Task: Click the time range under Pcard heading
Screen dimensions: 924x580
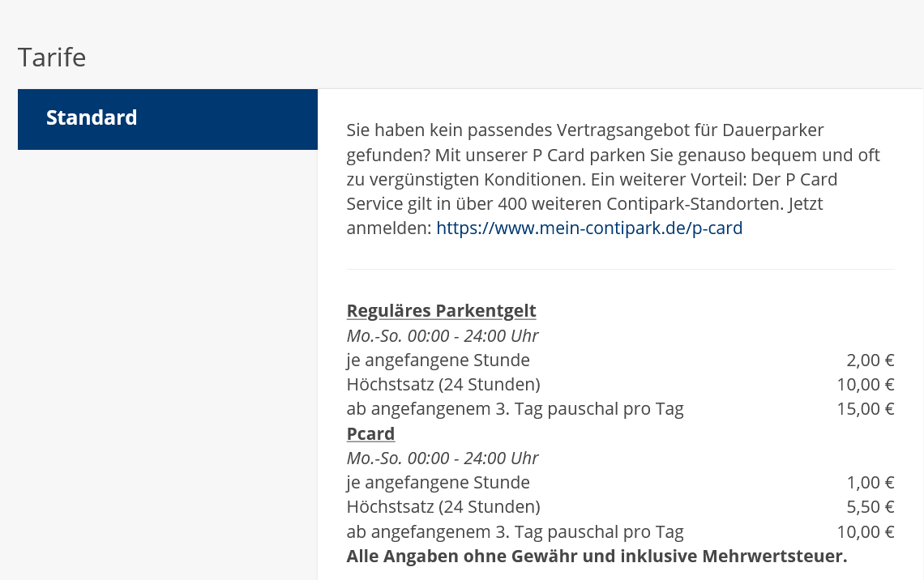Action: pyautogui.click(x=442, y=458)
